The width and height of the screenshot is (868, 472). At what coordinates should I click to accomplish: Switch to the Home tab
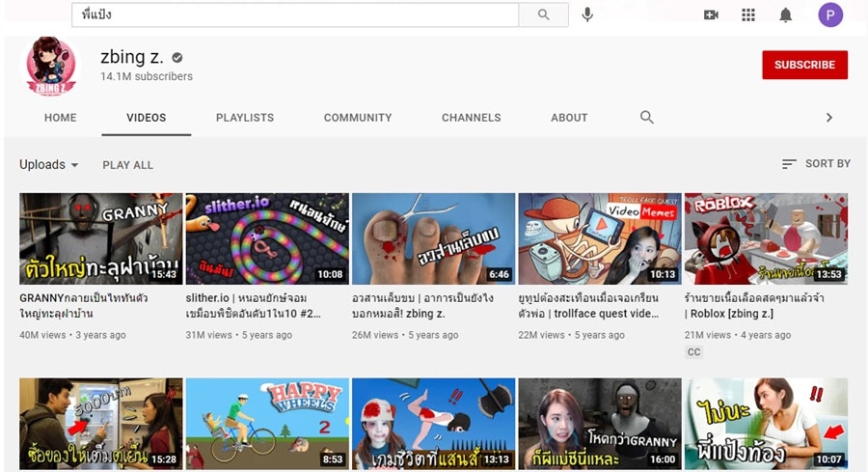[61, 118]
